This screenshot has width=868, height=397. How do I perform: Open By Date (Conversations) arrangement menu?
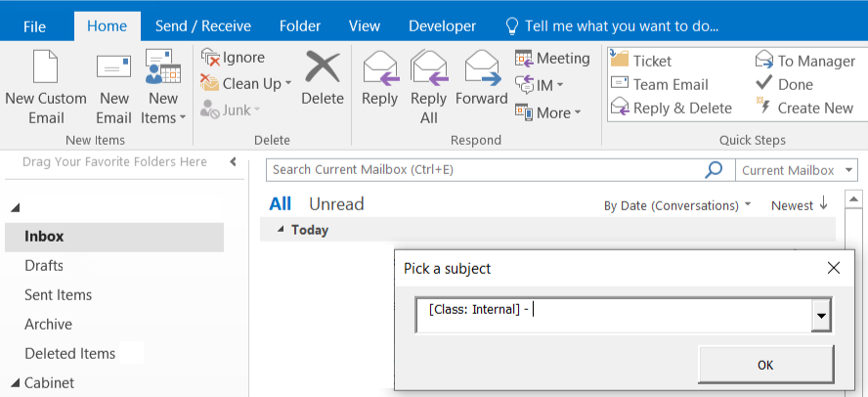click(677, 205)
